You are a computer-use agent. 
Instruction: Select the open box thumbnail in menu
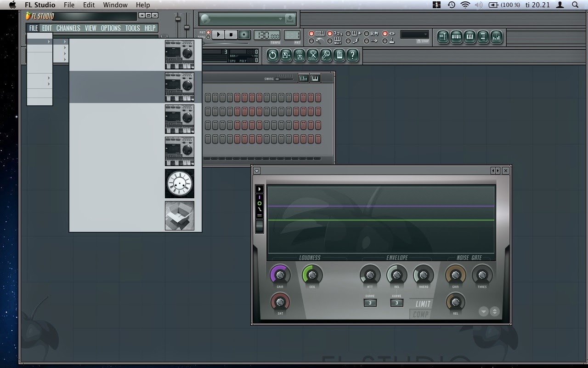point(180,216)
